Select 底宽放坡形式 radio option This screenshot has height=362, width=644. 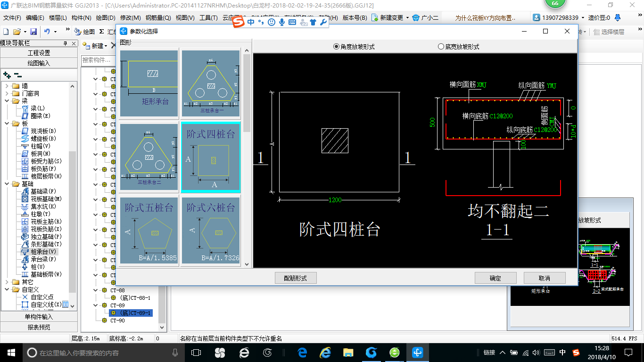tap(441, 47)
